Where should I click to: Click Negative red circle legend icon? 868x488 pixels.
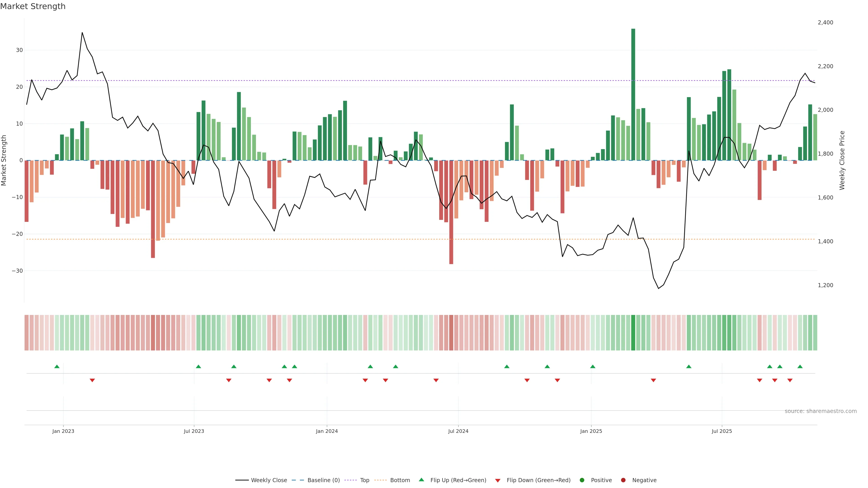(623, 480)
